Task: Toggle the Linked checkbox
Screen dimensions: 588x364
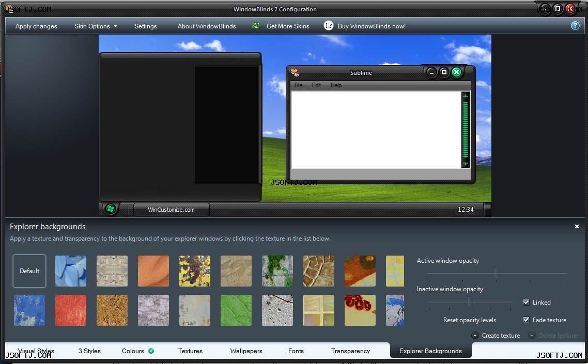Action: click(x=526, y=302)
